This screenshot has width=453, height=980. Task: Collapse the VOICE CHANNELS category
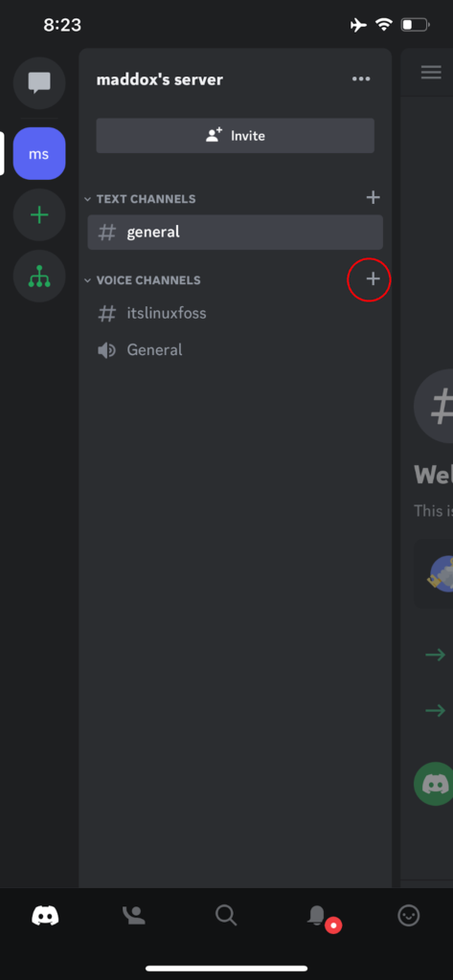(143, 280)
